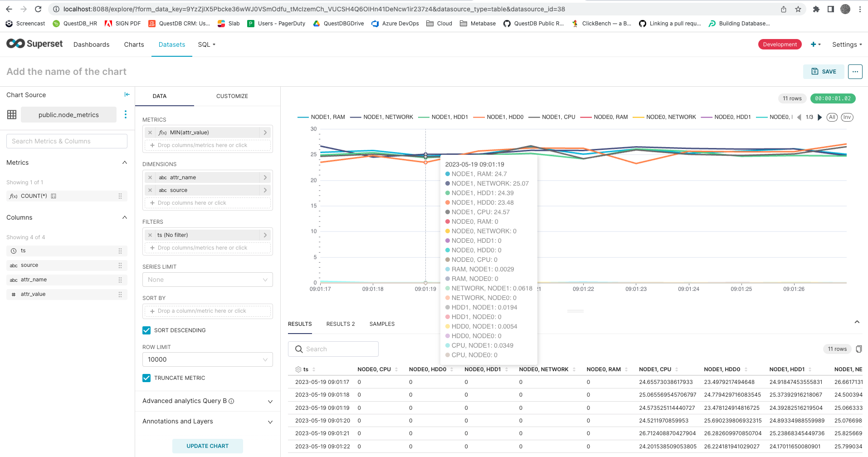Open the chart's more-options ellipsis button
The image size is (868, 457).
(855, 72)
